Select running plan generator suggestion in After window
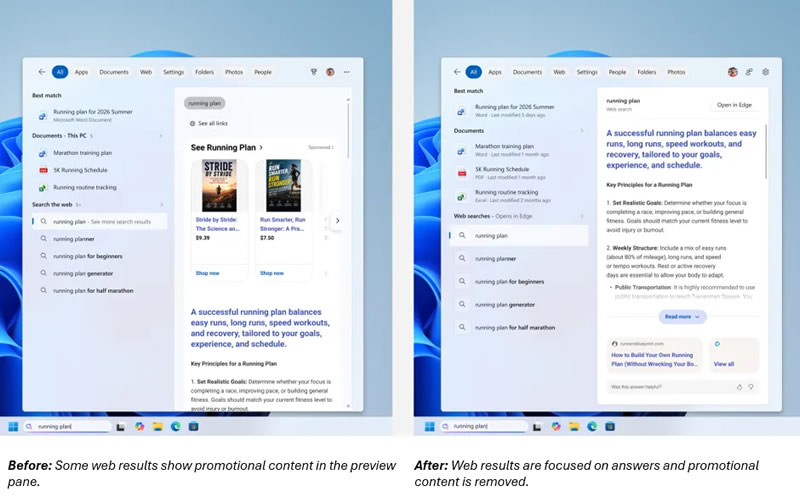Viewport: 800px width, 498px height. click(518, 305)
